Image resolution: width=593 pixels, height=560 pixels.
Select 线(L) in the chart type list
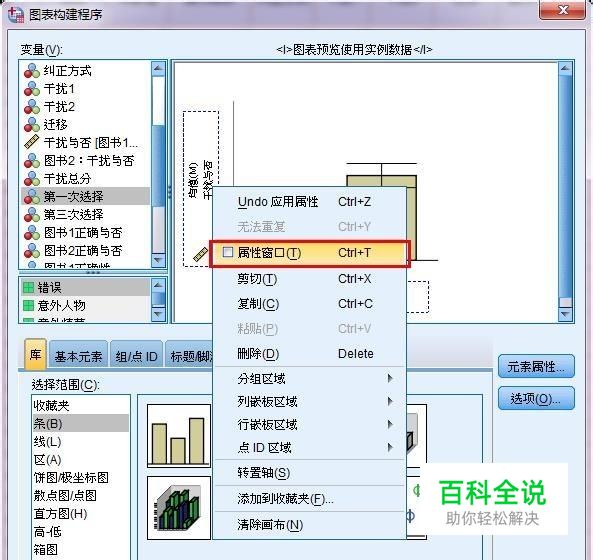click(80, 441)
